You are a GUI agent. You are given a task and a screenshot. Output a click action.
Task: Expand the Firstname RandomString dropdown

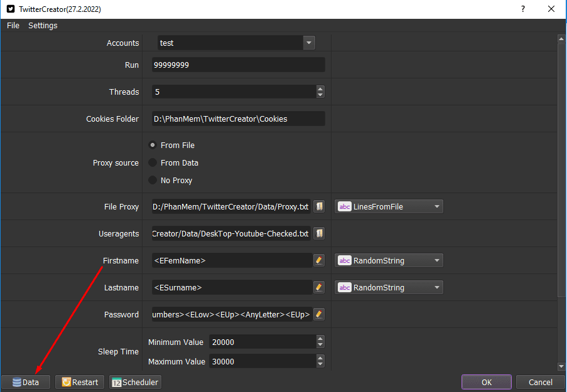click(389, 260)
